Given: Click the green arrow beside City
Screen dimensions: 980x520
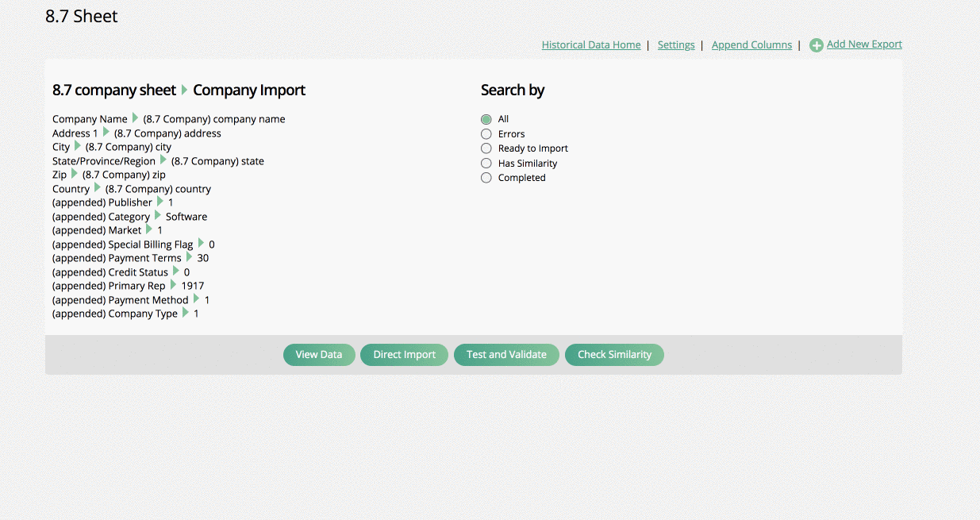Looking at the screenshot, I should click(x=78, y=146).
